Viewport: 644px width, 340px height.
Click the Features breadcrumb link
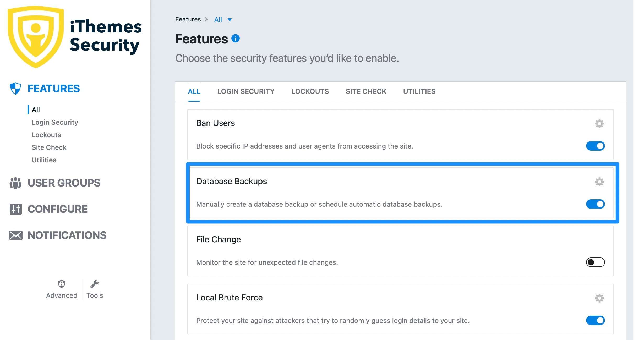tap(188, 19)
